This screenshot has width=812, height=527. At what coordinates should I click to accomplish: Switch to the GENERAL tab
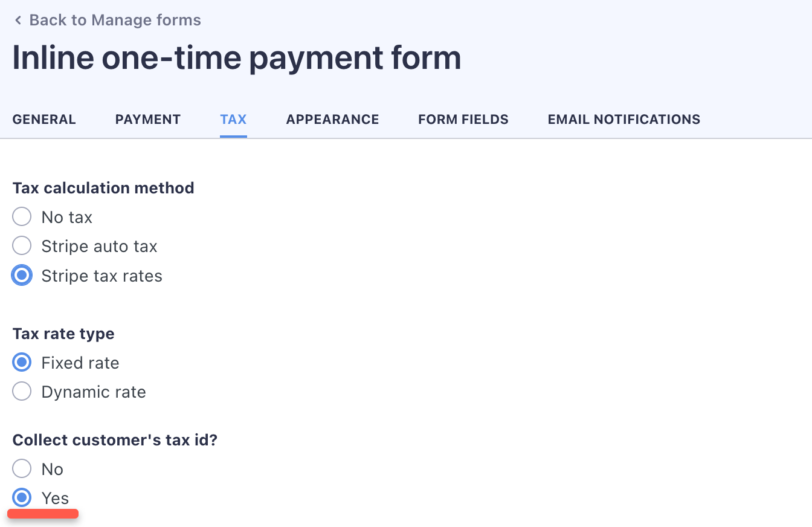click(44, 119)
